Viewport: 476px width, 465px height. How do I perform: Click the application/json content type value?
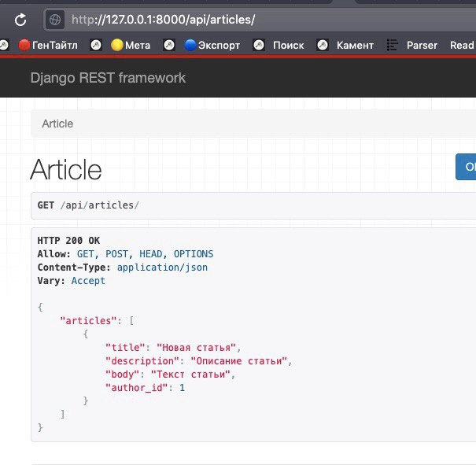coord(162,267)
